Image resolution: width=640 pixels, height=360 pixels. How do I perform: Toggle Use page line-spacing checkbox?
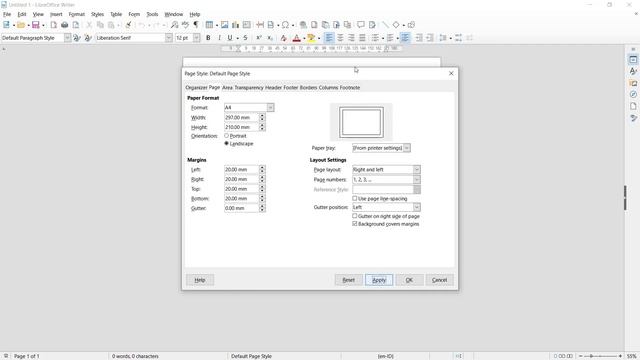pyautogui.click(x=355, y=198)
